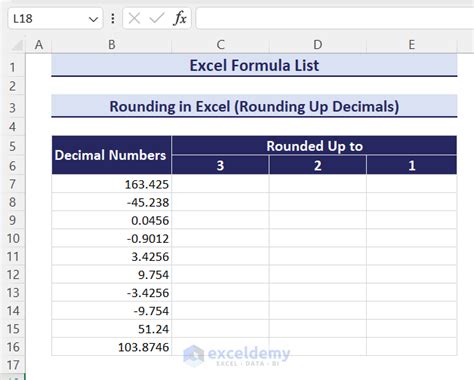Image resolution: width=474 pixels, height=380 pixels.
Task: Click cell containing -45.238
Action: (x=112, y=202)
